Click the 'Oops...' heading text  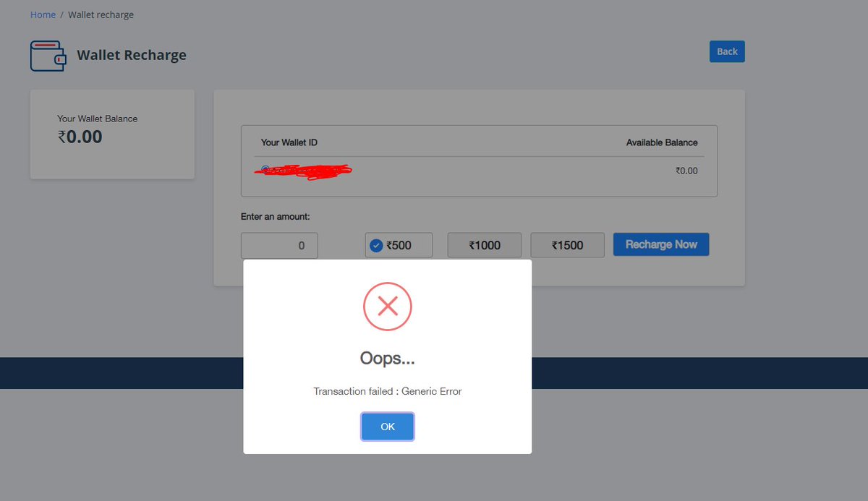point(388,358)
